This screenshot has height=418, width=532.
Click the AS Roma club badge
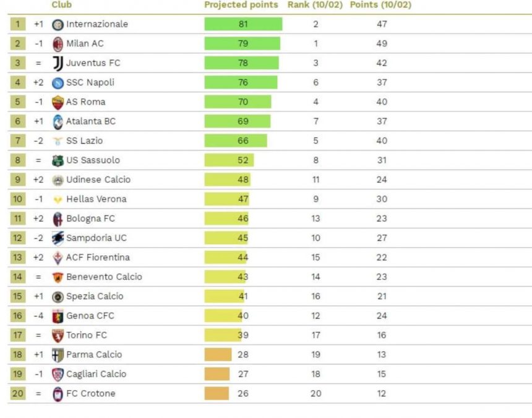point(58,102)
